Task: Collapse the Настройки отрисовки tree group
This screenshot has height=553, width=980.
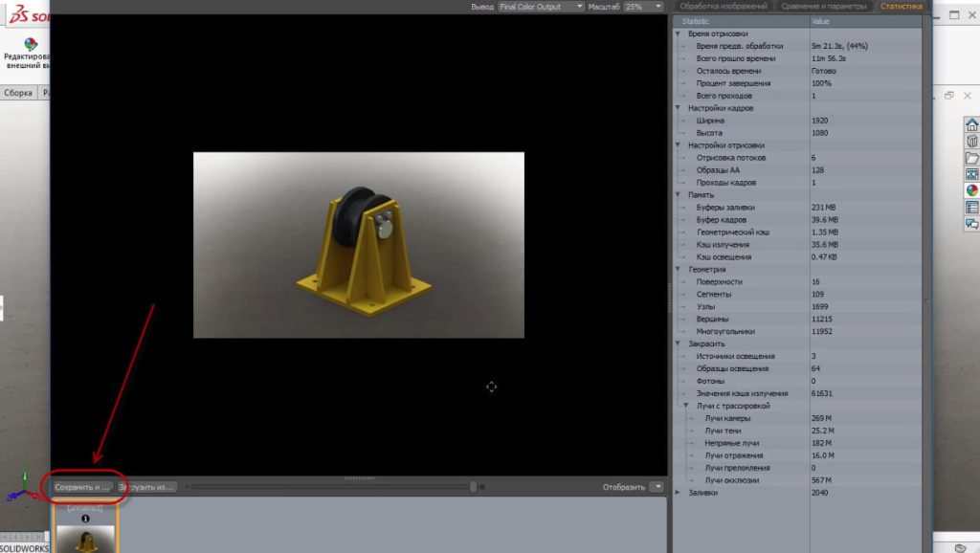Action: (x=678, y=145)
